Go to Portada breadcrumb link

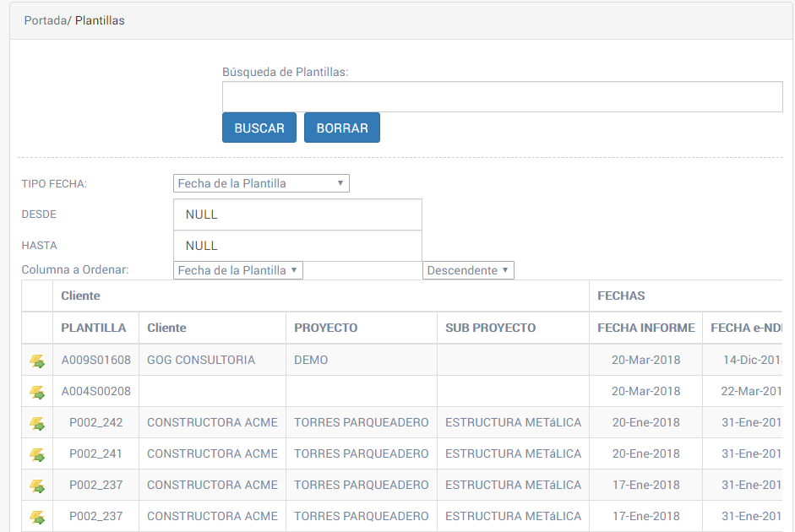click(x=45, y=20)
